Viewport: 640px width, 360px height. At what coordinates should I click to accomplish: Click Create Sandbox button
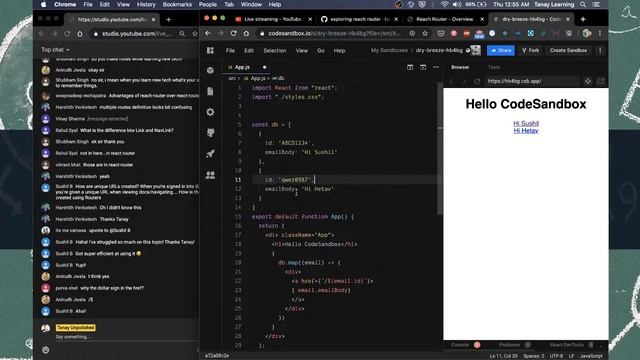tap(568, 51)
